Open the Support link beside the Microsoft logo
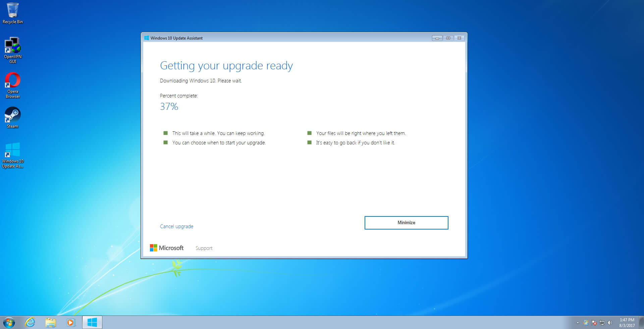This screenshot has height=329, width=644. 204,248
